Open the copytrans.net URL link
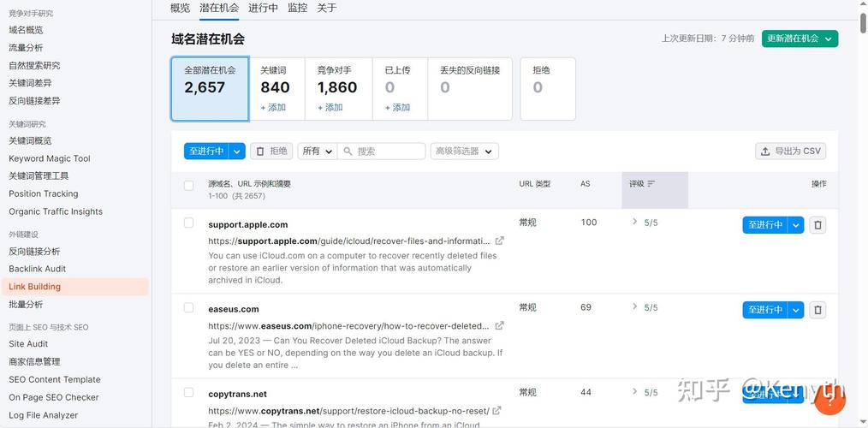Viewport: 868px width, 428px height. (x=348, y=411)
